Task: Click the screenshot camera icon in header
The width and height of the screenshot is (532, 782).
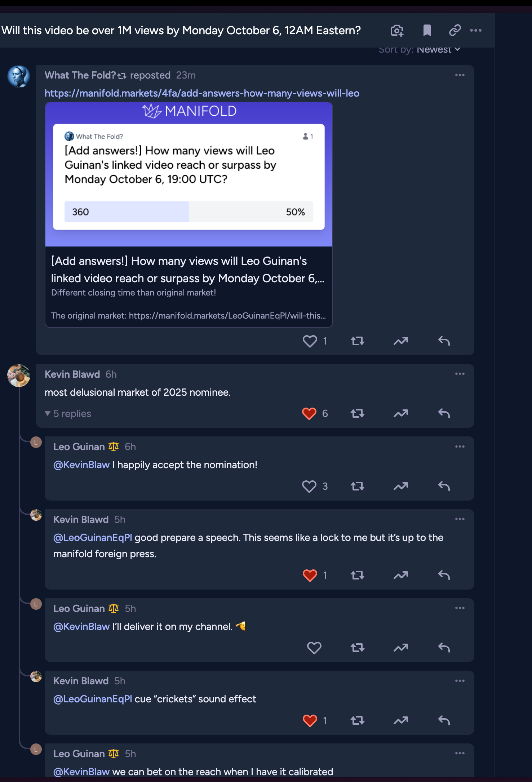Action: tap(397, 31)
